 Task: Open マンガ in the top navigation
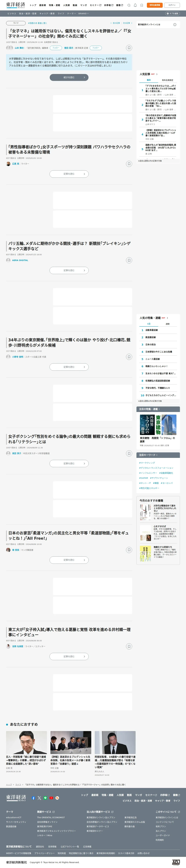(84, 5)
